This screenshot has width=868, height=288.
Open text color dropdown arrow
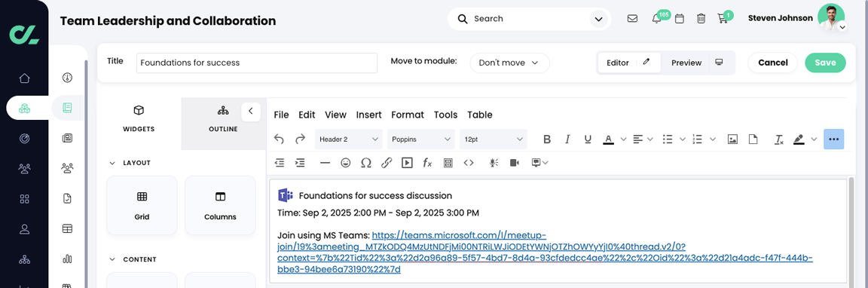[x=623, y=139]
